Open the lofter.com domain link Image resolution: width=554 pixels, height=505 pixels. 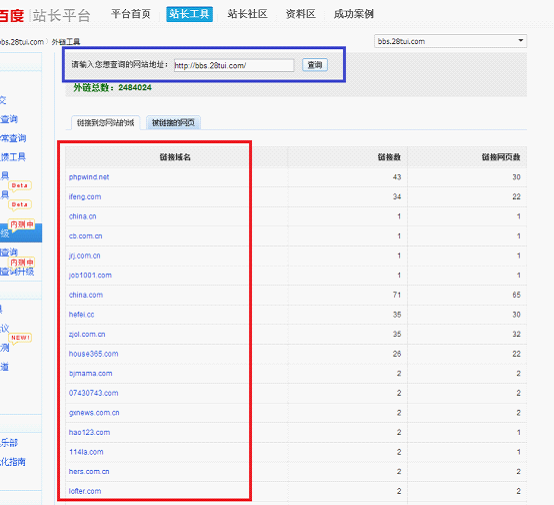85,491
